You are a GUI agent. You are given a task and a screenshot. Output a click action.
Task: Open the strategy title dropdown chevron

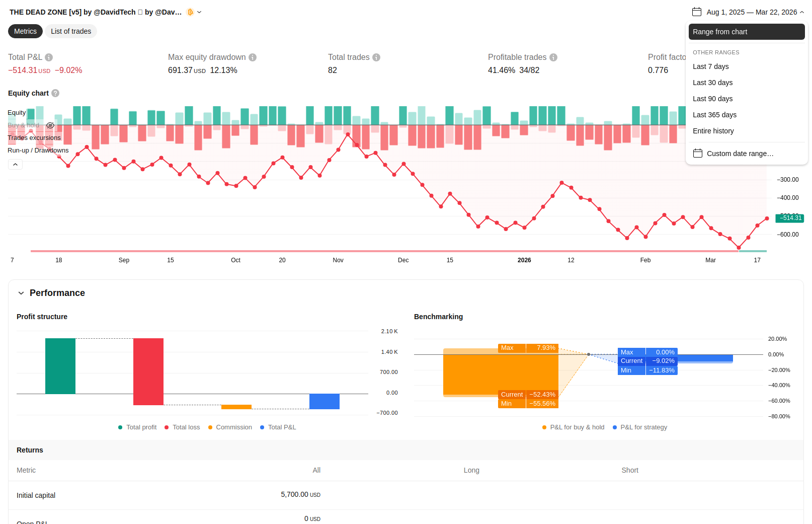199,12
